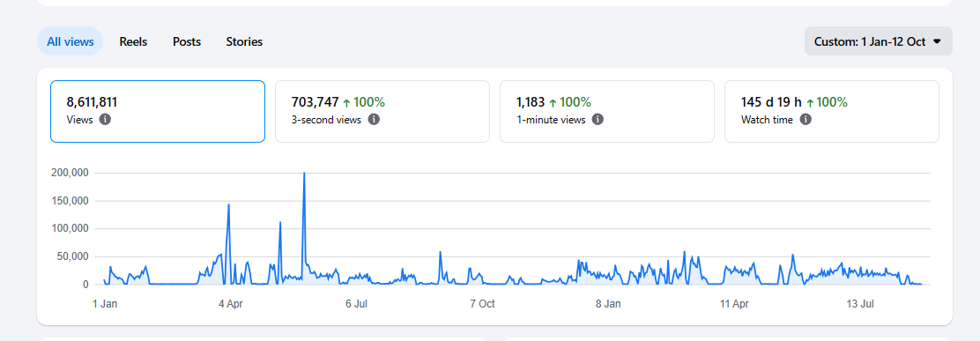Switch to the Reels tab
Viewport: 980px width, 341px height.
pos(133,41)
